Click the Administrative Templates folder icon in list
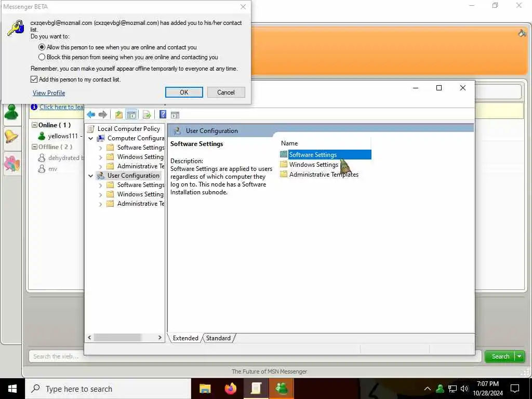The width and height of the screenshot is (532, 399). coord(284,174)
